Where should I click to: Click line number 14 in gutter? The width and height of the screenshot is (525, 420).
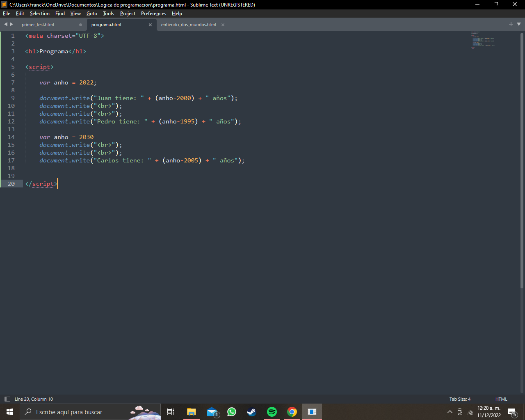coord(11,137)
